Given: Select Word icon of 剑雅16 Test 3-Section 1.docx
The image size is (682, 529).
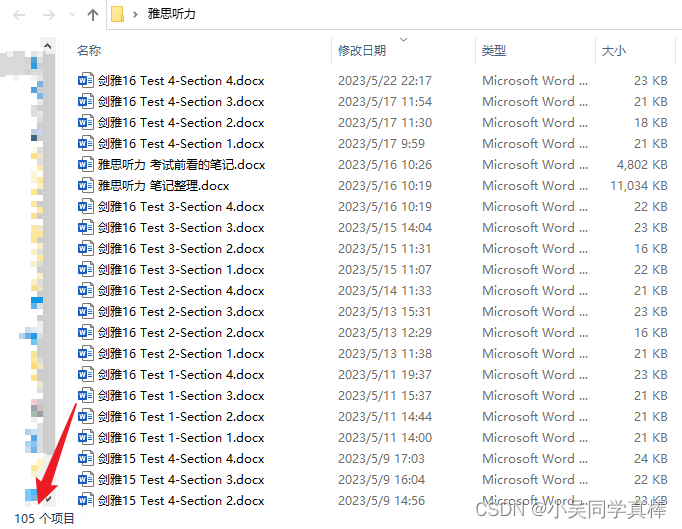Looking at the screenshot, I should (86, 269).
